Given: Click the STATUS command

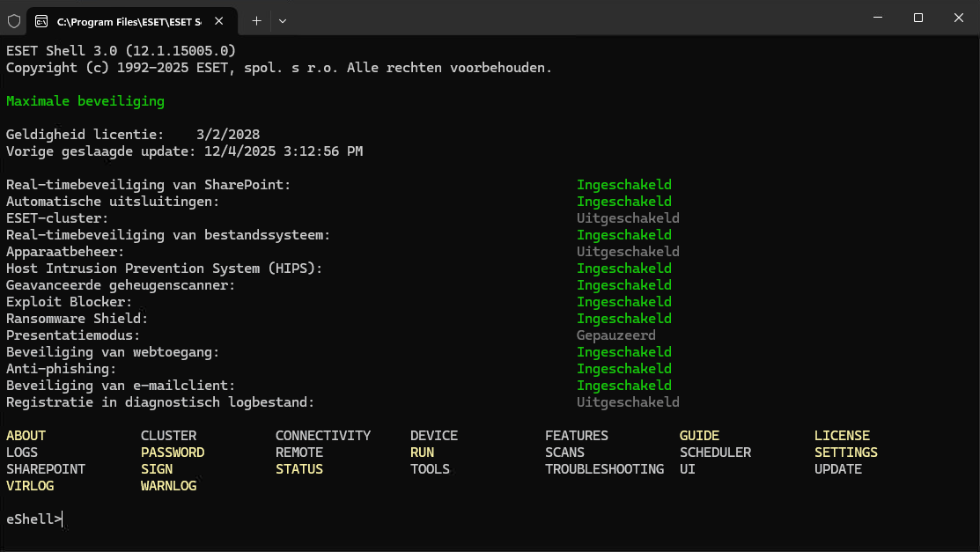Looking at the screenshot, I should tap(299, 469).
